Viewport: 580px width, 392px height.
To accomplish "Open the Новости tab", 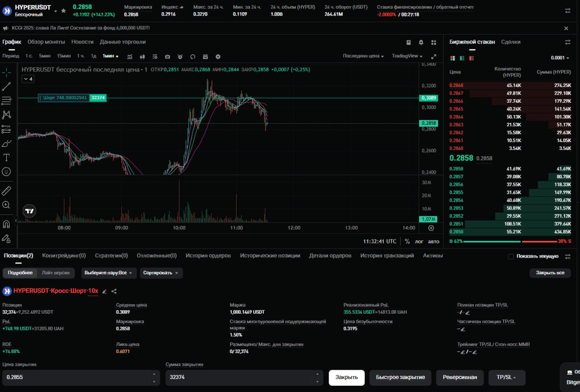I will [x=82, y=42].
